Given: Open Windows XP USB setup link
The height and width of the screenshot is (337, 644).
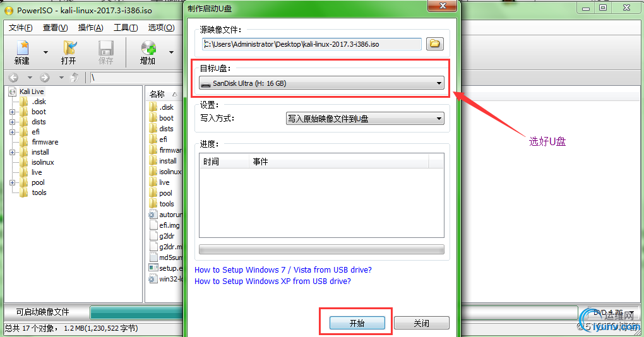Looking at the screenshot, I should (273, 281).
